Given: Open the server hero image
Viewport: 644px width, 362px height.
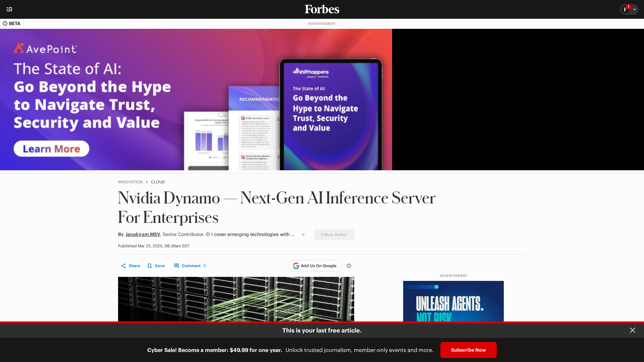Looking at the screenshot, I should [x=236, y=299].
